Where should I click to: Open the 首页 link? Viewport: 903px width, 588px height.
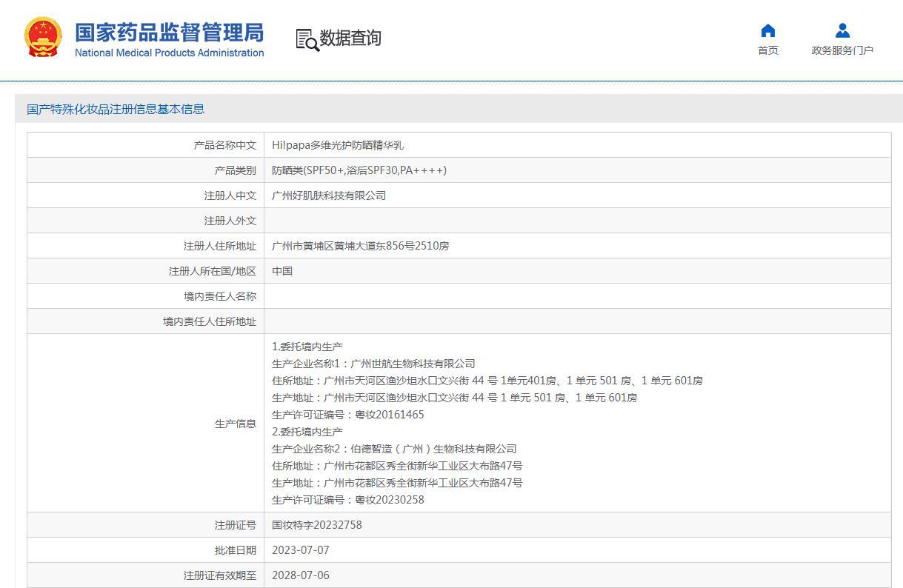coord(768,50)
